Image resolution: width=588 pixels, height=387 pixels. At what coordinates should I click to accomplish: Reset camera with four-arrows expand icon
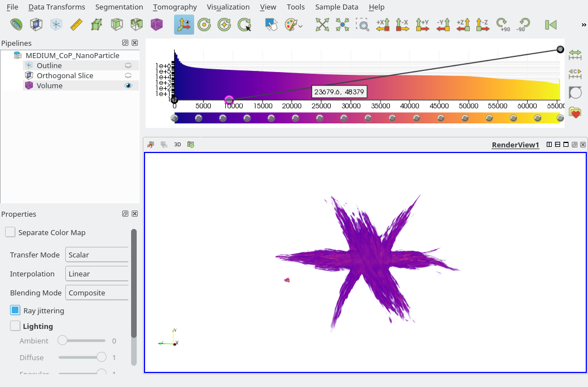pyautogui.click(x=322, y=25)
